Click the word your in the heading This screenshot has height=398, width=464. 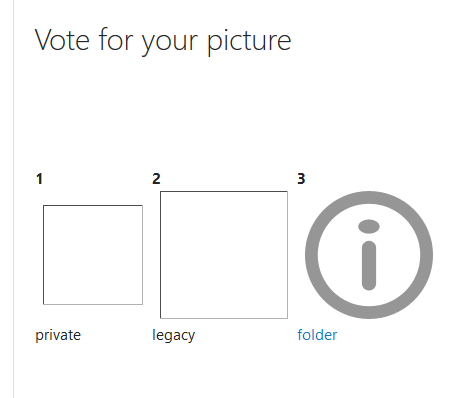pos(170,43)
